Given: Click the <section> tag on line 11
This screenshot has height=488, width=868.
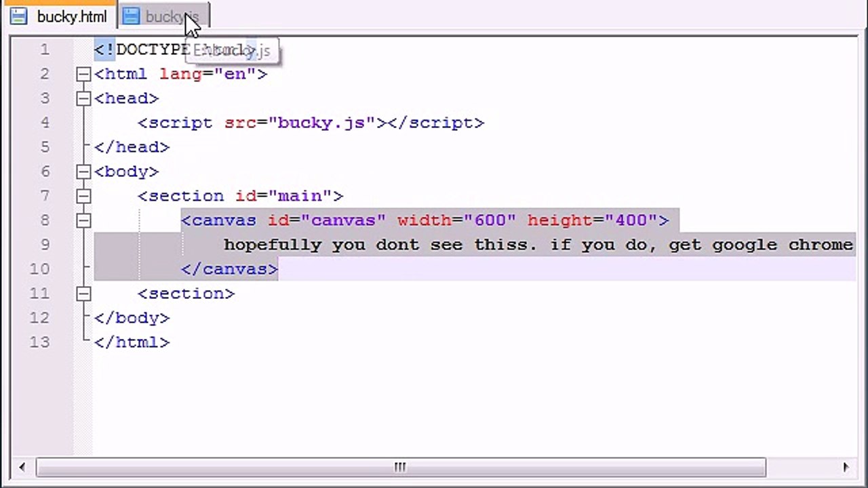Looking at the screenshot, I should (186, 293).
